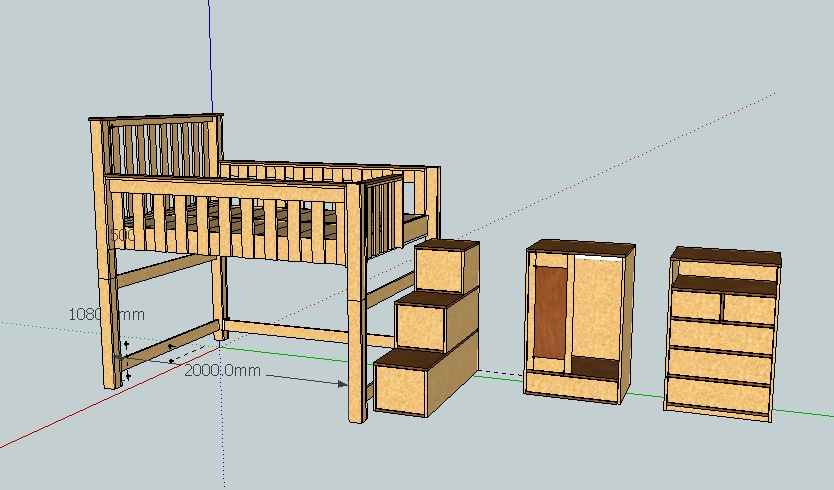Click the loft bed's front corner post
Screen dimensions: 834x490
tap(356, 303)
